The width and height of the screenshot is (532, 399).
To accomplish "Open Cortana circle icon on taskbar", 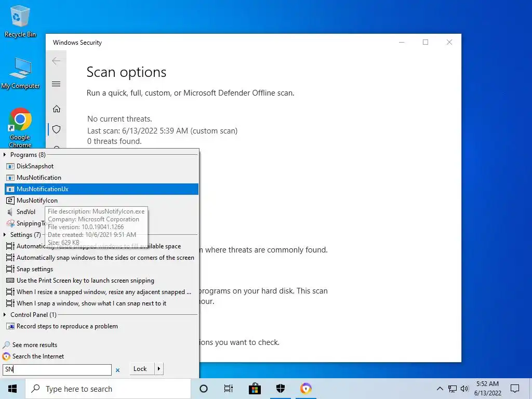I will point(204,389).
